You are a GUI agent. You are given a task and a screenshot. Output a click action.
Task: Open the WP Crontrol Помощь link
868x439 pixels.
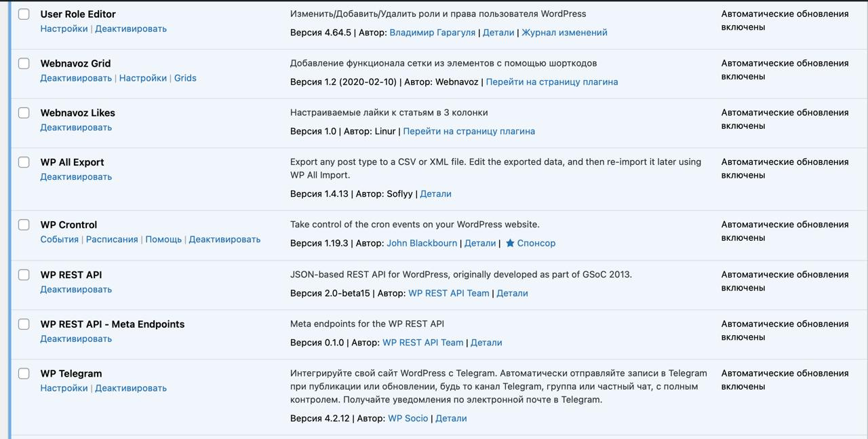pos(163,240)
